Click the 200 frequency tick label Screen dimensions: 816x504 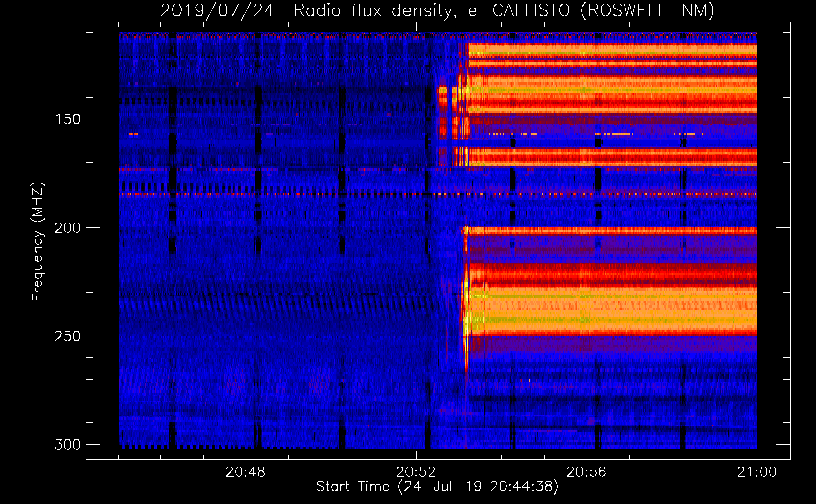67,228
